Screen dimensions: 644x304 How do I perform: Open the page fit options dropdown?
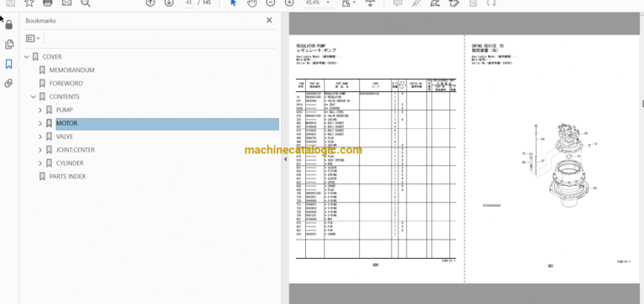point(348,3)
